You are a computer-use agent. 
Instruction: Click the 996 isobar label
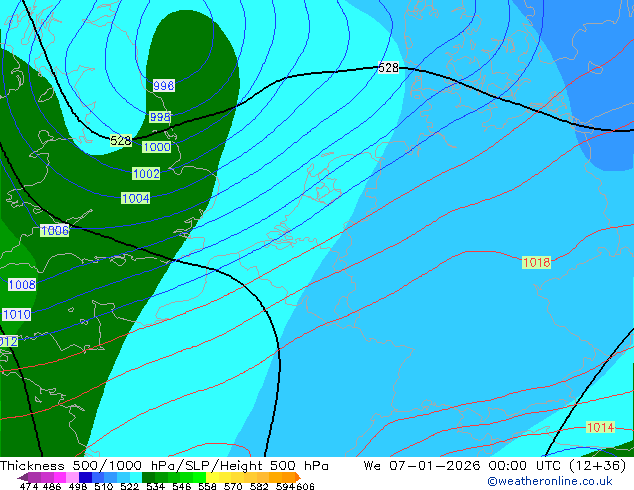point(164,86)
